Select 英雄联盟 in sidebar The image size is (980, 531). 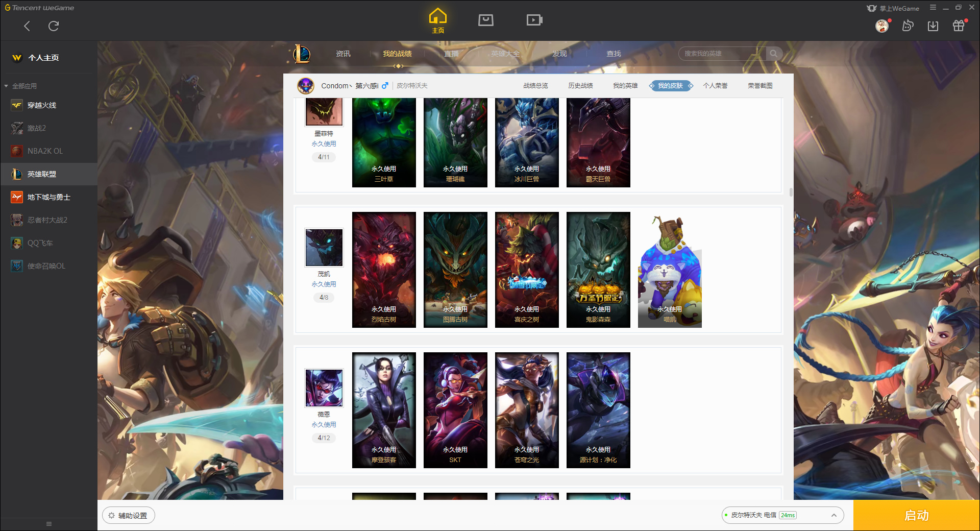pos(48,174)
